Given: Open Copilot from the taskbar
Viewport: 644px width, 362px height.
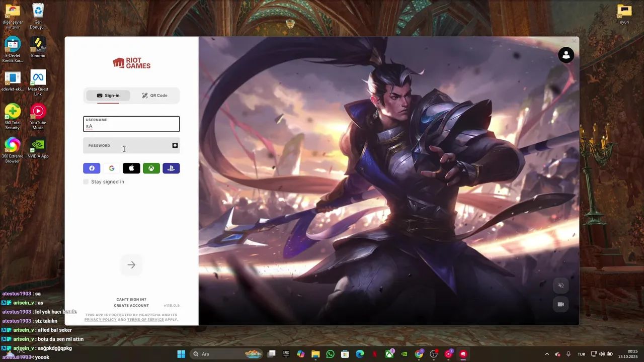Looking at the screenshot, I should (301, 354).
